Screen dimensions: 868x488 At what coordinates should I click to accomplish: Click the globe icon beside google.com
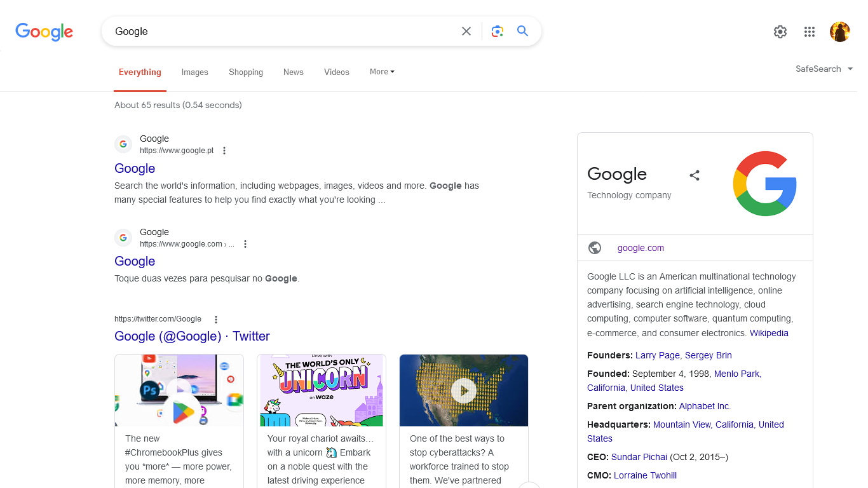pyautogui.click(x=595, y=248)
